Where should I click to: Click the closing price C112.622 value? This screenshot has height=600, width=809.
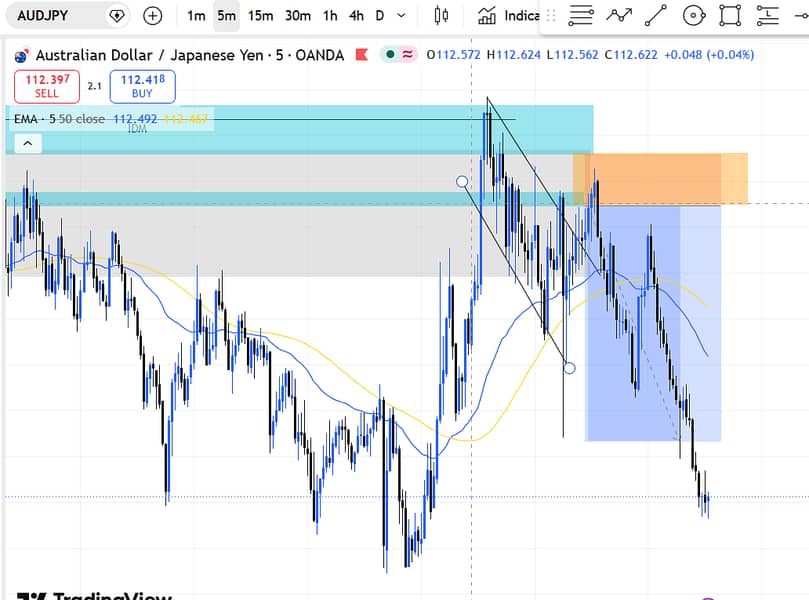[x=631, y=55]
